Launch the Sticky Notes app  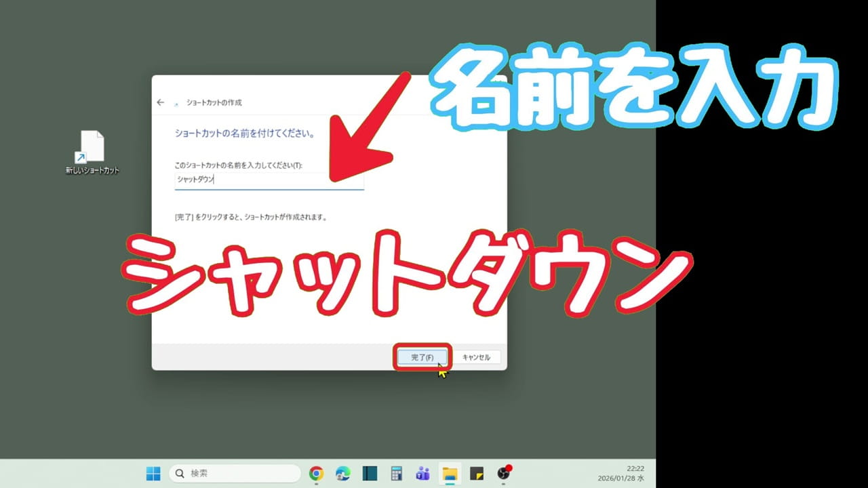coord(477,474)
